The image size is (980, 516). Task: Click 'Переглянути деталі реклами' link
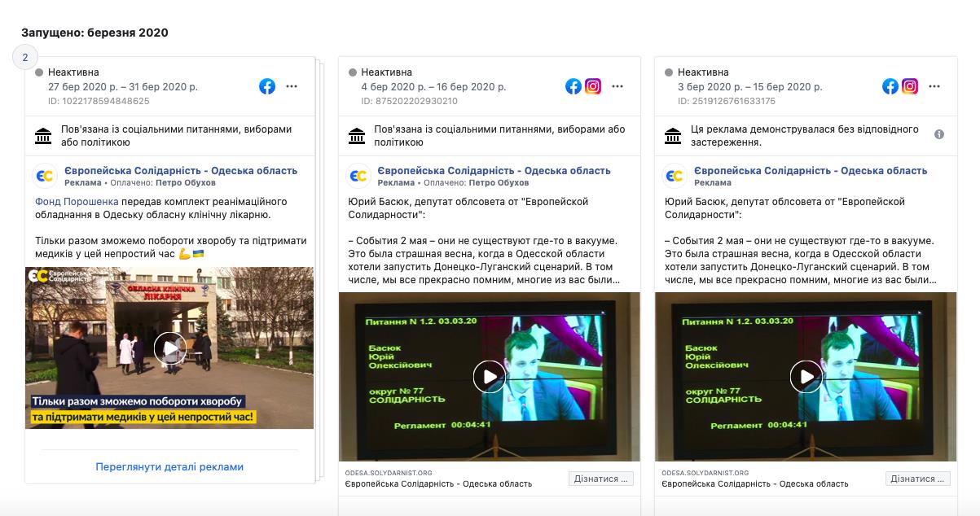[169, 466]
